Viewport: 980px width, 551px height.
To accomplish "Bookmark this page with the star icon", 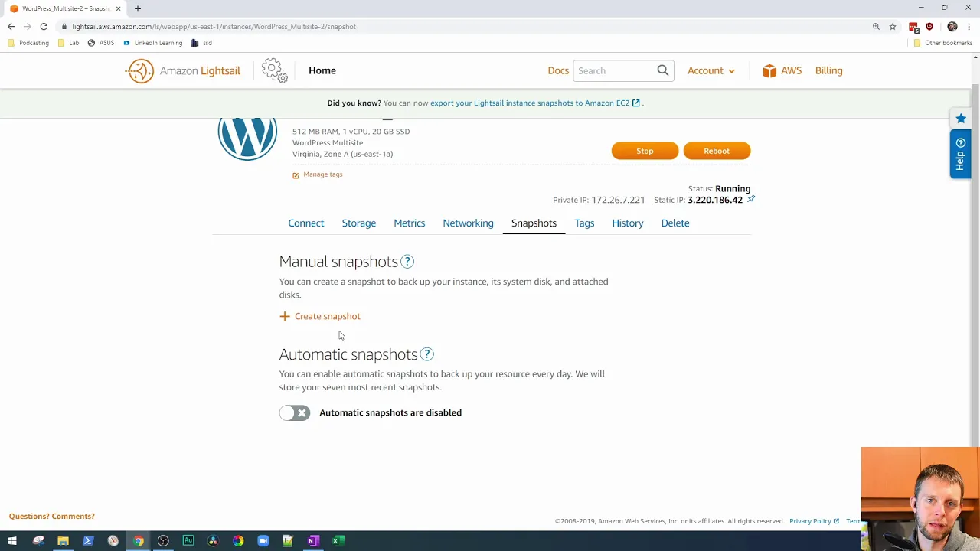I will click(x=893, y=27).
